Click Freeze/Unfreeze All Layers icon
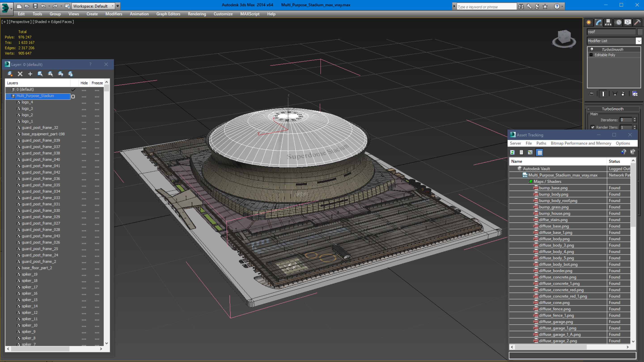The width and height of the screenshot is (644, 362). pos(70,74)
